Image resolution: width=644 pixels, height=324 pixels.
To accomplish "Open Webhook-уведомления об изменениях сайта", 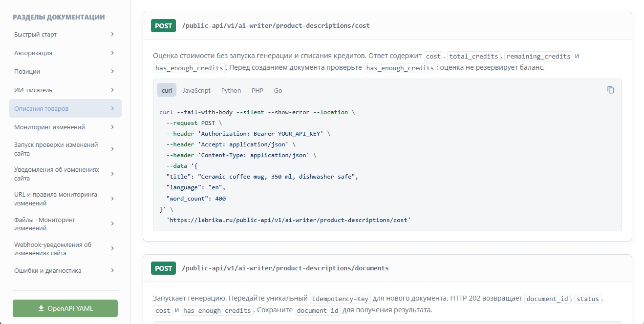I will tap(65, 248).
